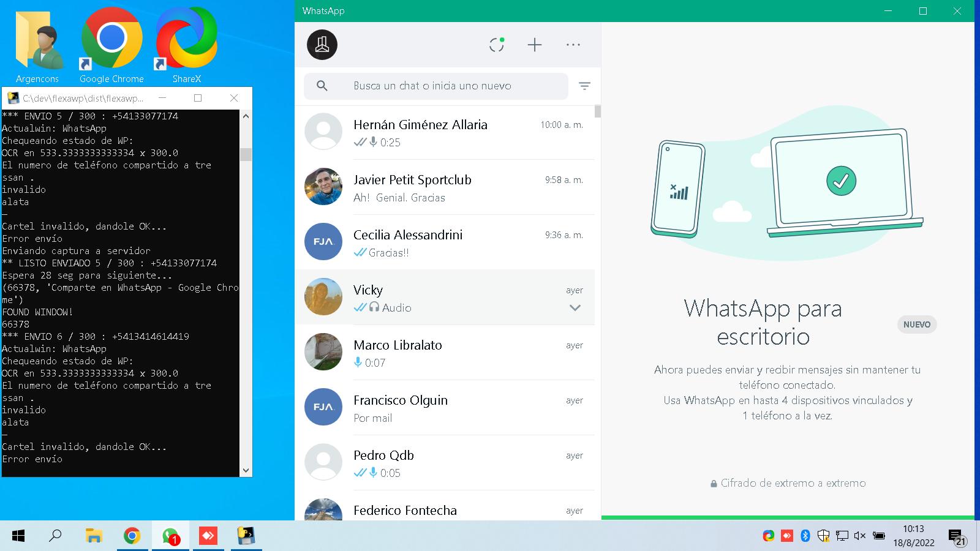Click 'Ah! Genial. Gracias' message preview
The width and height of the screenshot is (980, 551).
click(399, 198)
